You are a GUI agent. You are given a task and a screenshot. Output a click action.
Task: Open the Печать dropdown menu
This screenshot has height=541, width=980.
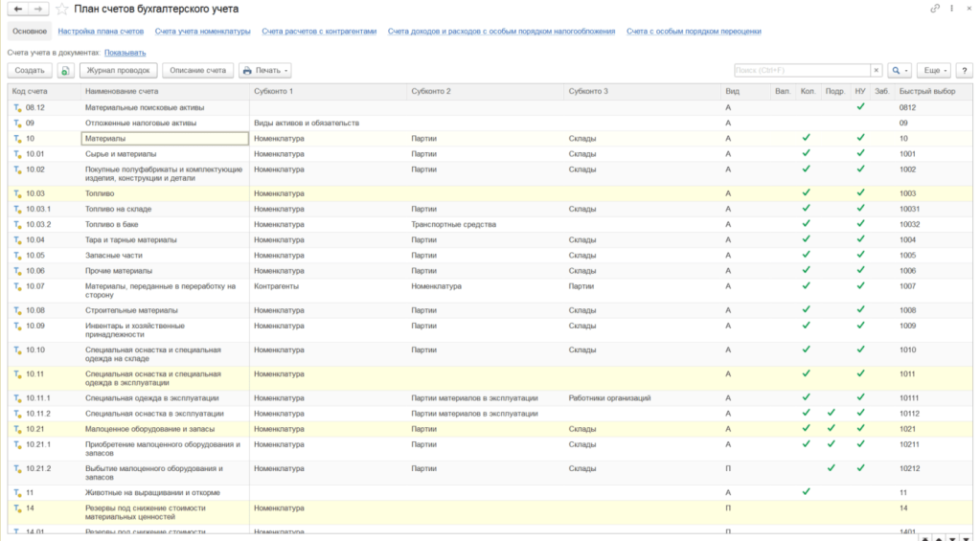coord(265,71)
